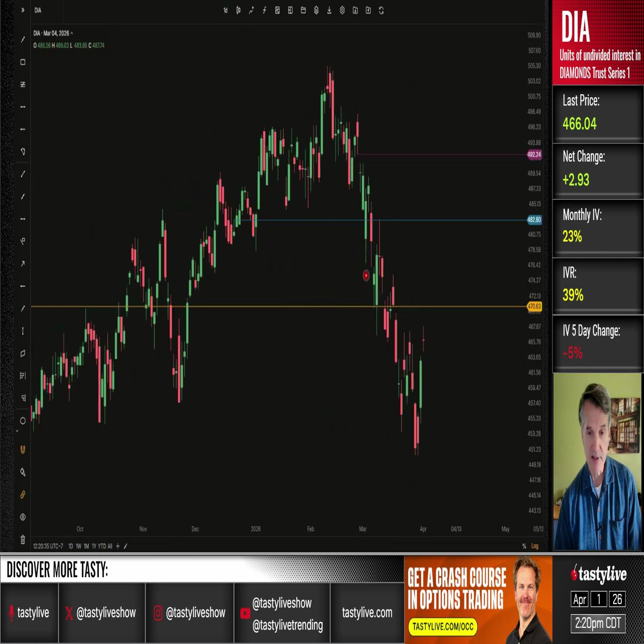Toggle percent scale on price axis
Screen dimensions: 644x644
tap(524, 546)
